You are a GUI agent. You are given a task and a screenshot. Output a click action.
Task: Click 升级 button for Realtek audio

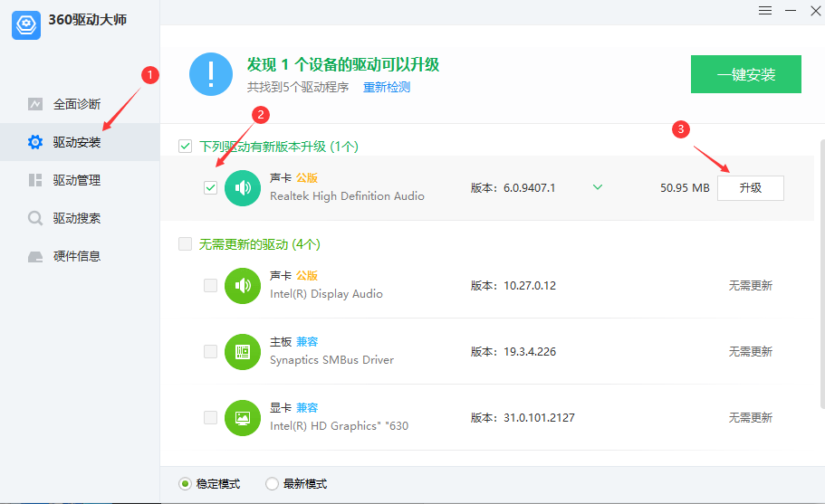pyautogui.click(x=750, y=188)
